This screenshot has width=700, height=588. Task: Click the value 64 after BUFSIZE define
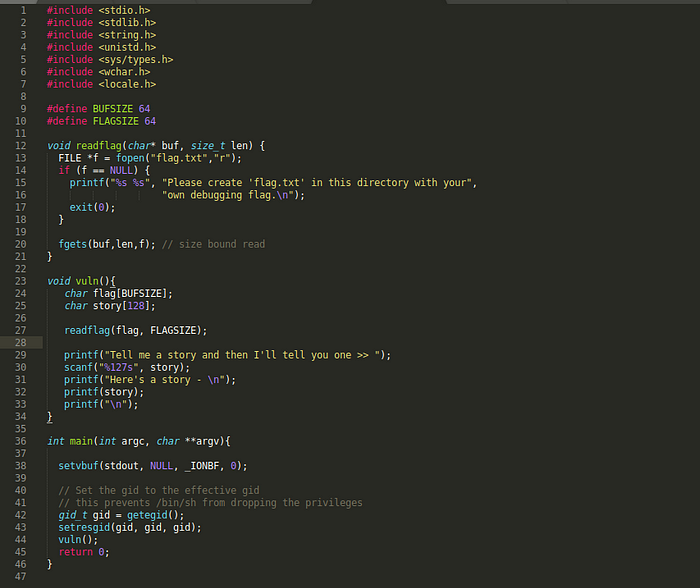point(144,108)
